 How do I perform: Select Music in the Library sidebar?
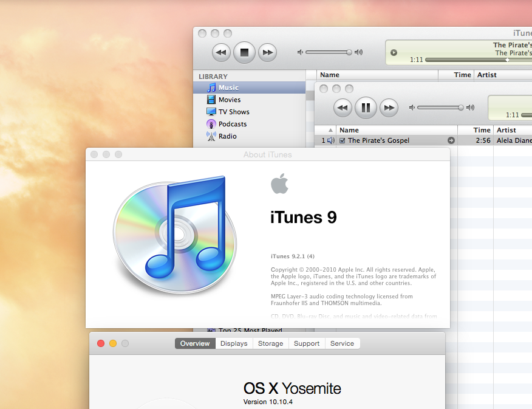(250, 88)
